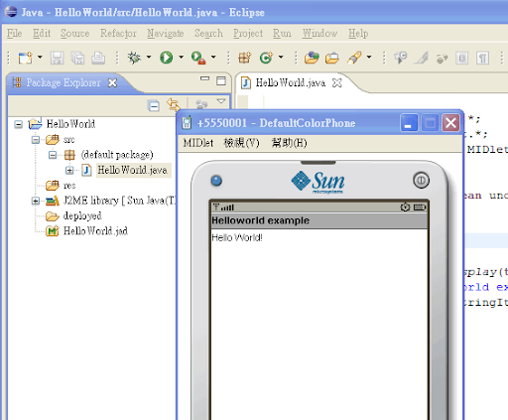Toggle Show Whitespace Characters icon
The image size is (508, 420).
(x=482, y=59)
